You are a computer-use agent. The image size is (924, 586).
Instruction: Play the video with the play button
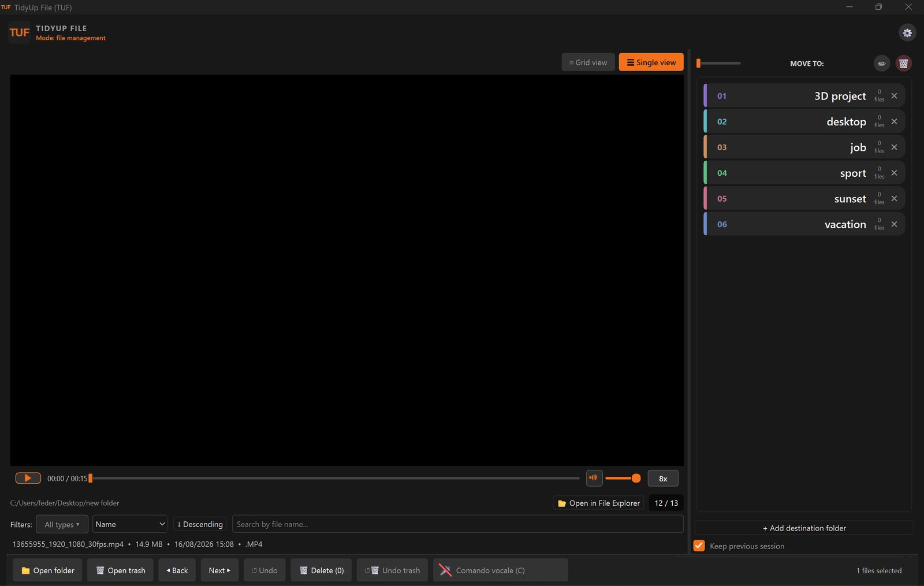[28, 478]
